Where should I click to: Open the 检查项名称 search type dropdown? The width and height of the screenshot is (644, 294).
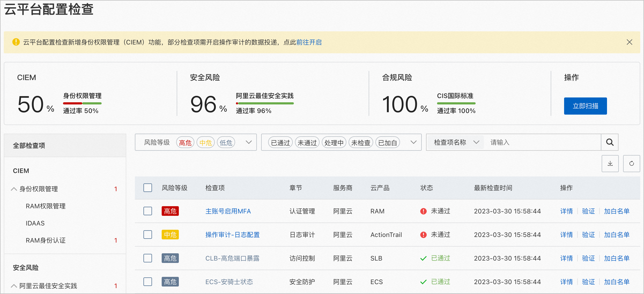(456, 142)
